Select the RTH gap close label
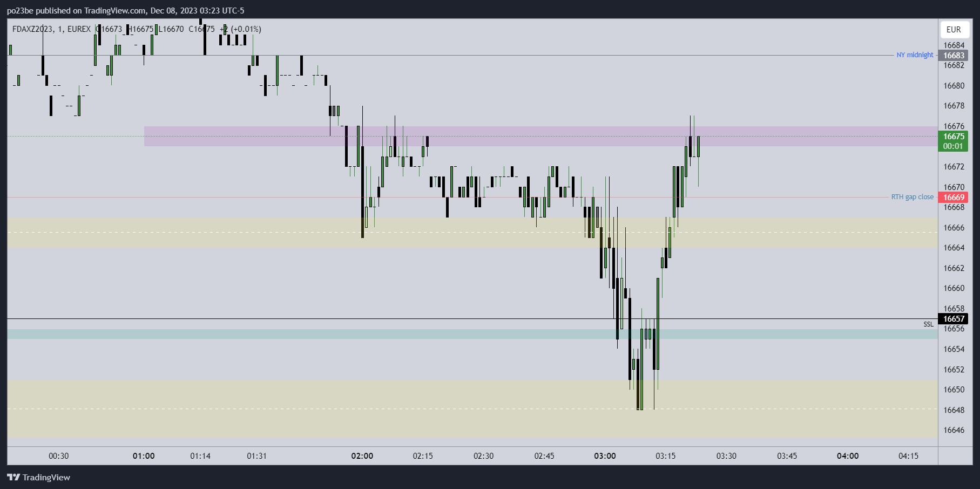This screenshot has height=489, width=980. coord(912,197)
